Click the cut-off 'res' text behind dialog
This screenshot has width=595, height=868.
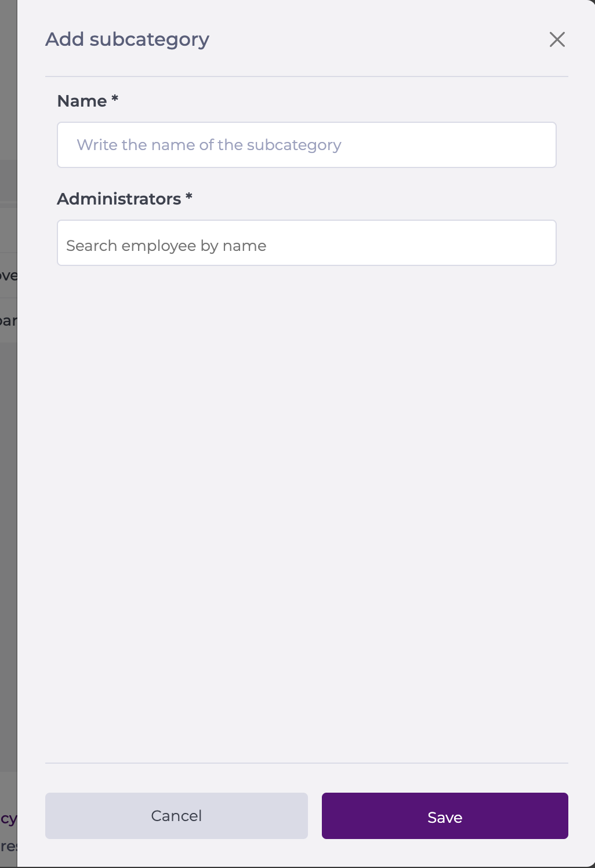pos(8,846)
